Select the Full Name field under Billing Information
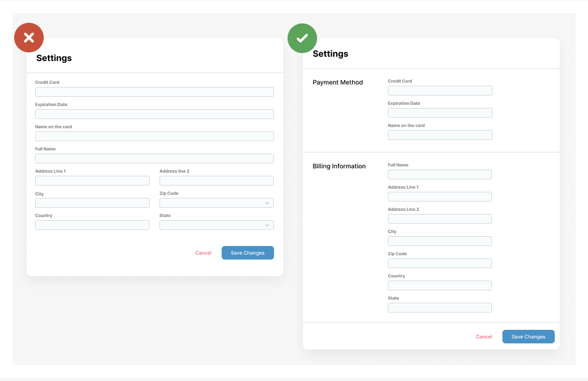 click(440, 174)
